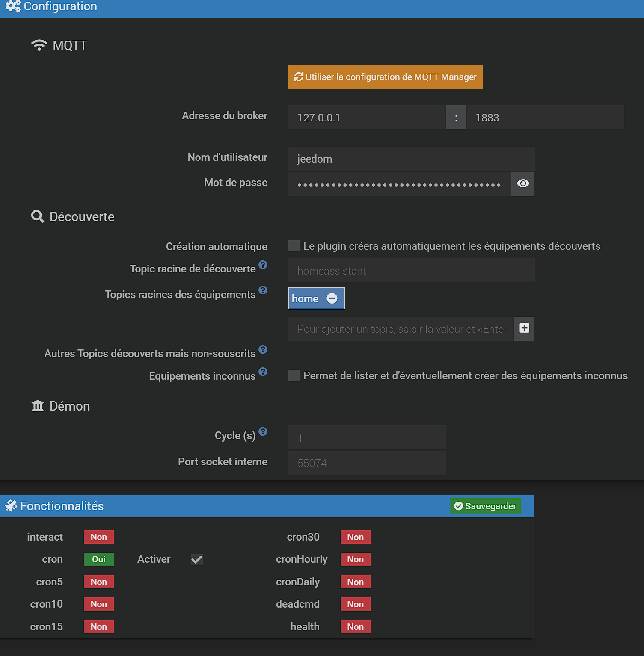Screen dimensions: 644x656
Task: Check the Equipements inconnus checkbox
Action: (294, 375)
